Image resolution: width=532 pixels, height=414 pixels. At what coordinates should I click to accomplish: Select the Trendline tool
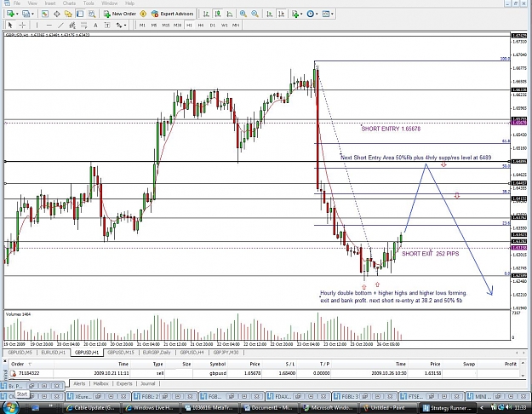(x=60, y=26)
